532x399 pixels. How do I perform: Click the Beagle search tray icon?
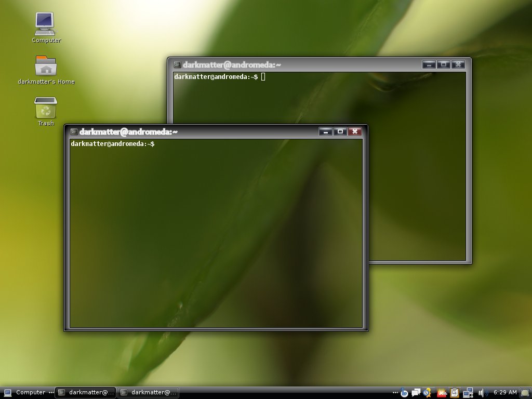pos(404,393)
